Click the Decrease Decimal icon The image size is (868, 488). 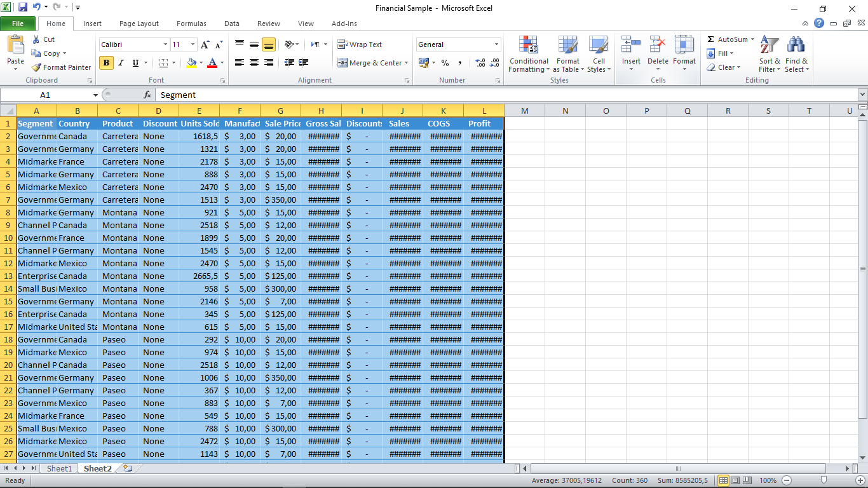pyautogui.click(x=494, y=63)
